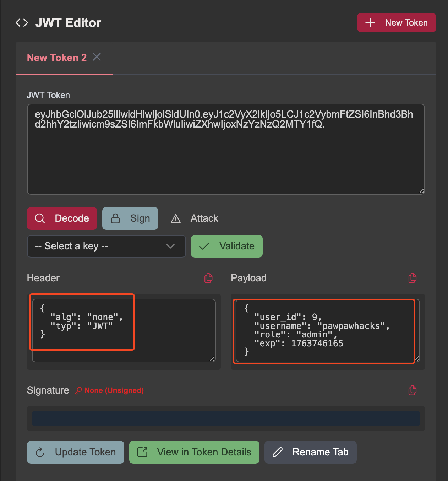
Task: Copy the Signature via its copy icon
Action: (412, 390)
